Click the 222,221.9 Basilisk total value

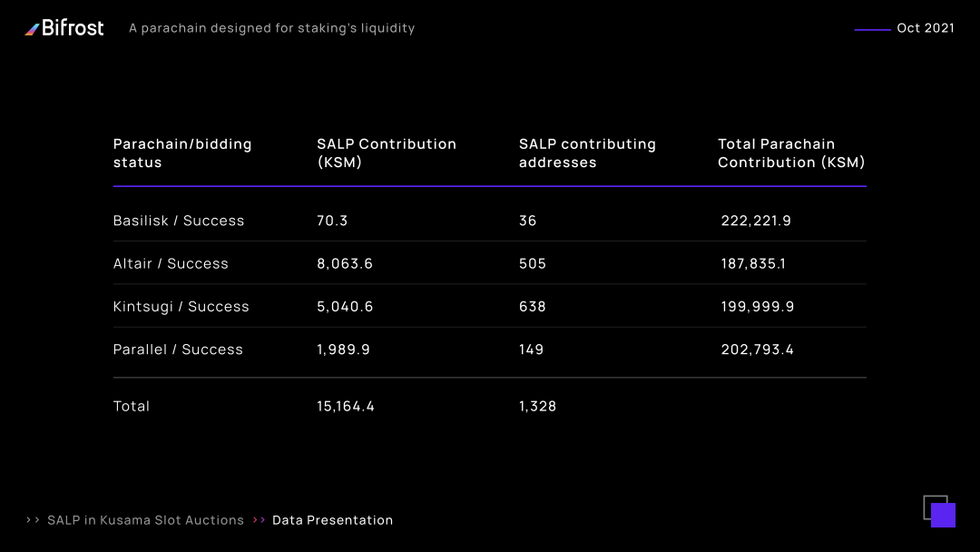coord(756,221)
